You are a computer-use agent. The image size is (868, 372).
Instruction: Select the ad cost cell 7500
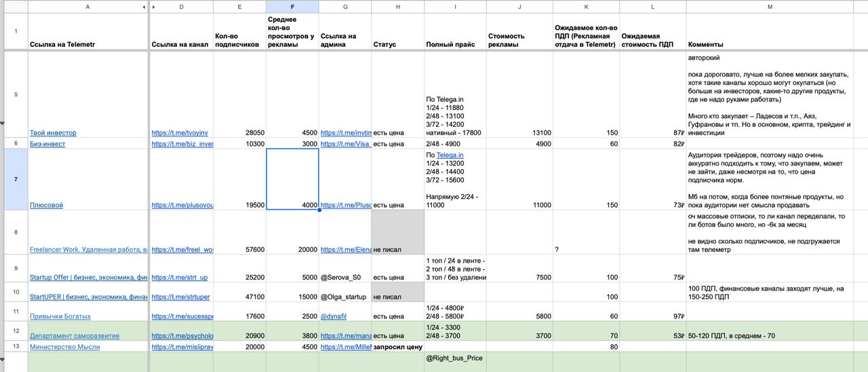coord(519,269)
